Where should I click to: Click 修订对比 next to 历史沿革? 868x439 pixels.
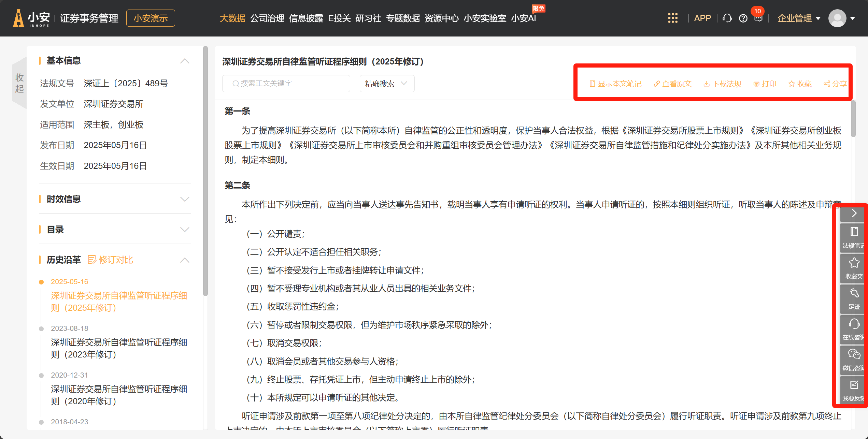(111, 260)
